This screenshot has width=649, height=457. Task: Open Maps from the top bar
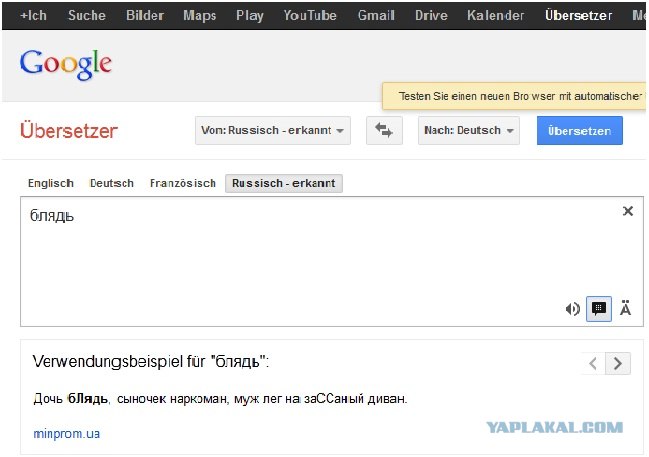(x=199, y=15)
